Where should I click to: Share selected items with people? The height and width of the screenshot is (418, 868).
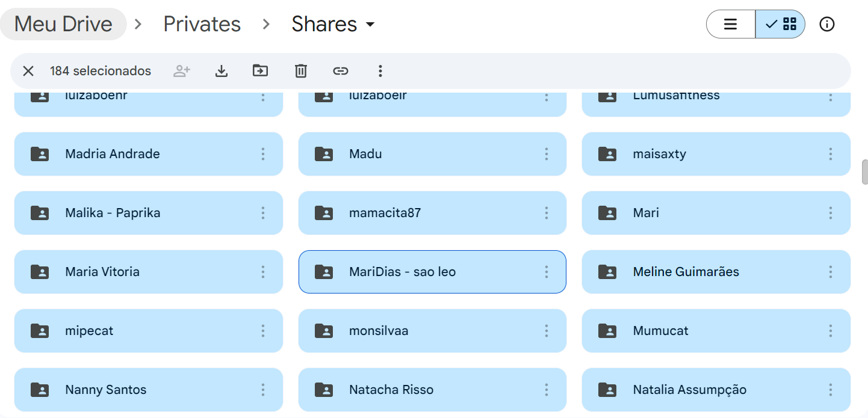tap(182, 71)
